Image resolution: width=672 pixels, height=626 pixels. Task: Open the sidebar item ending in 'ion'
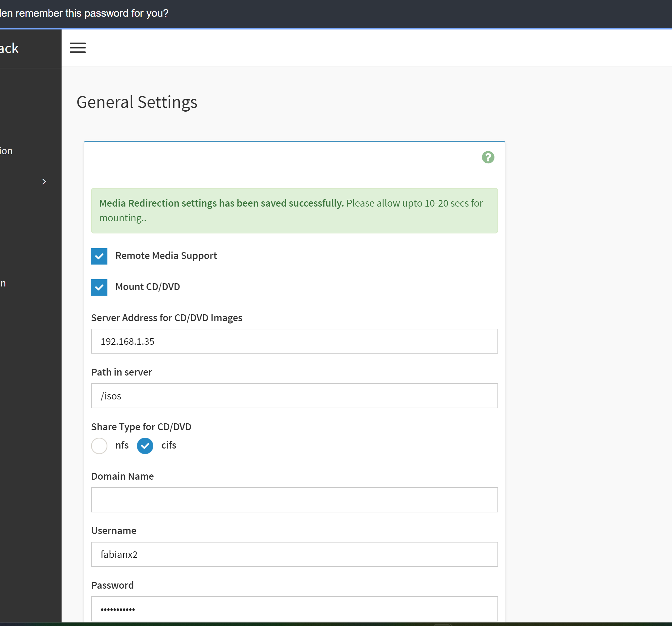pyautogui.click(x=7, y=151)
